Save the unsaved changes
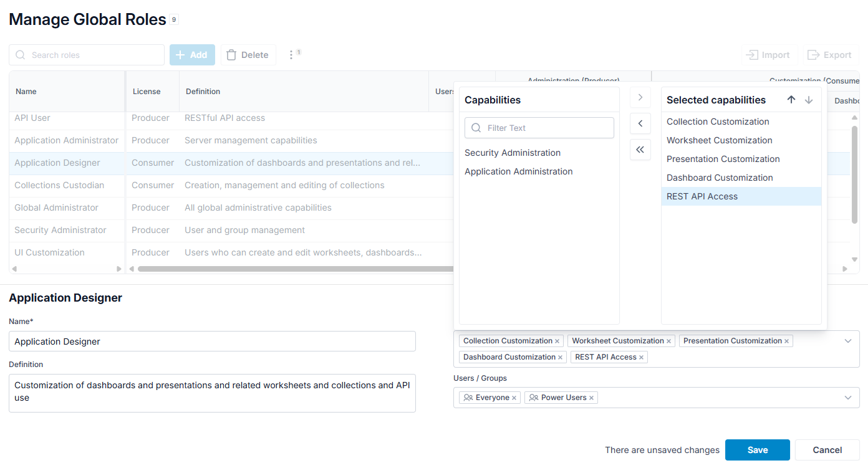This screenshot has width=868, height=468. click(758, 450)
